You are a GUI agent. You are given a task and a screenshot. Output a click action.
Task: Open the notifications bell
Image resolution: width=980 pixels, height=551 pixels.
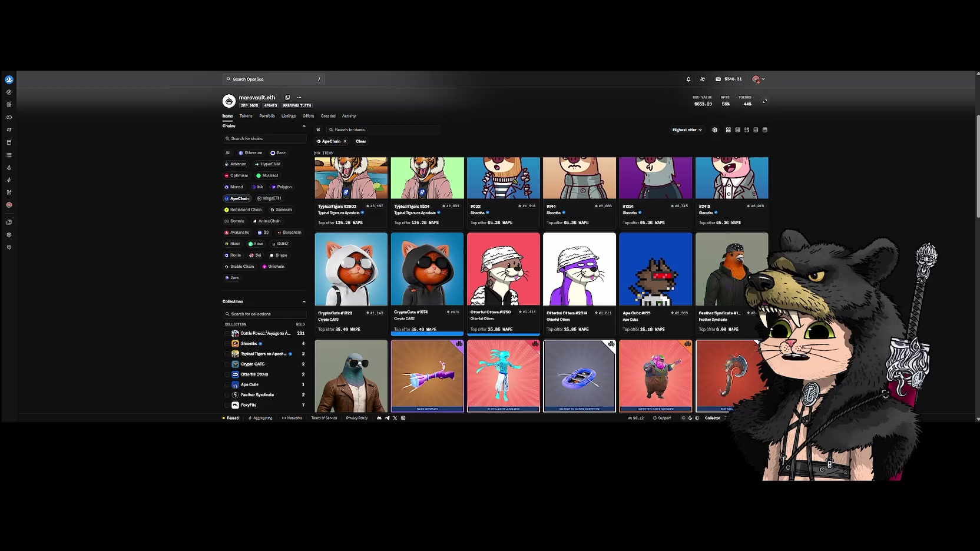688,79
